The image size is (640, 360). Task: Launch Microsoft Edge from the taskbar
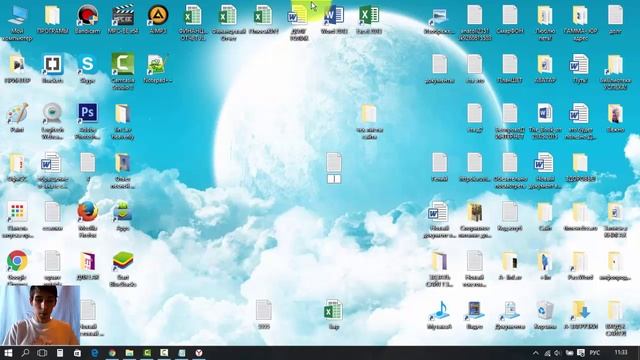[x=95, y=353]
